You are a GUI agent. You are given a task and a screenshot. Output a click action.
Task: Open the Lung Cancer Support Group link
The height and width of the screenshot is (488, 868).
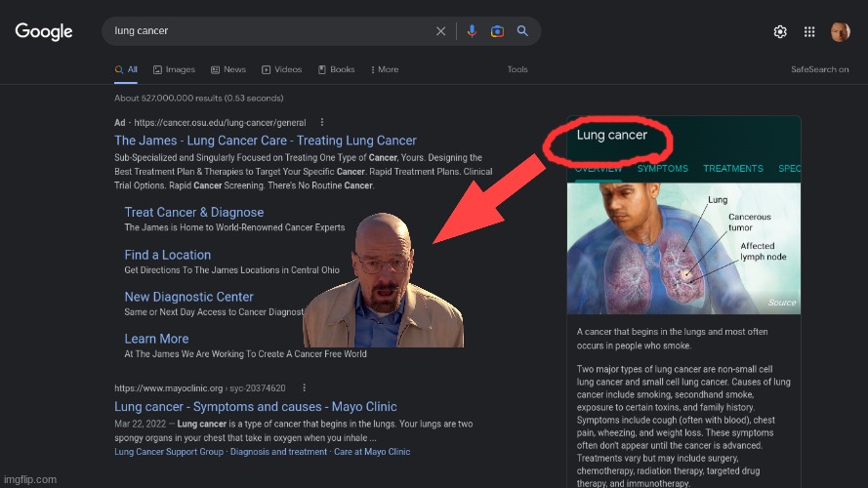pos(169,452)
